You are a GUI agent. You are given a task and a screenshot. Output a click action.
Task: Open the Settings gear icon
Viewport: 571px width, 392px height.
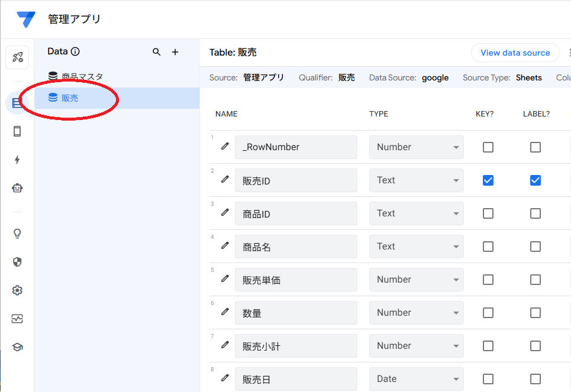pos(17,290)
